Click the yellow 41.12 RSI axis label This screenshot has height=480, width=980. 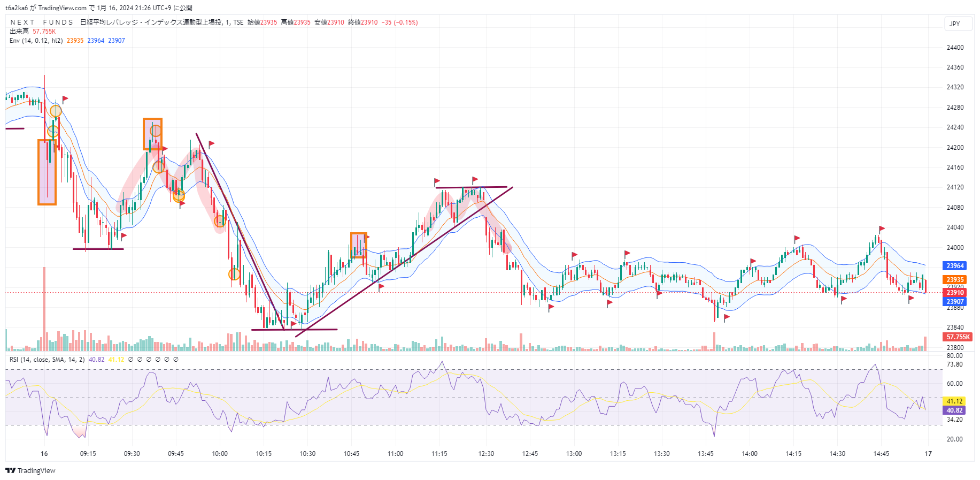point(954,401)
